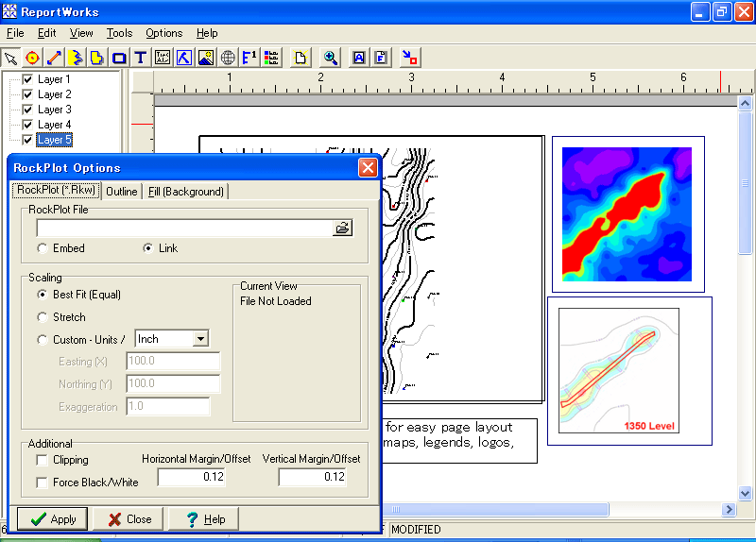This screenshot has height=542, width=756.
Task: Select the Layer 1 label
Action: pos(54,79)
